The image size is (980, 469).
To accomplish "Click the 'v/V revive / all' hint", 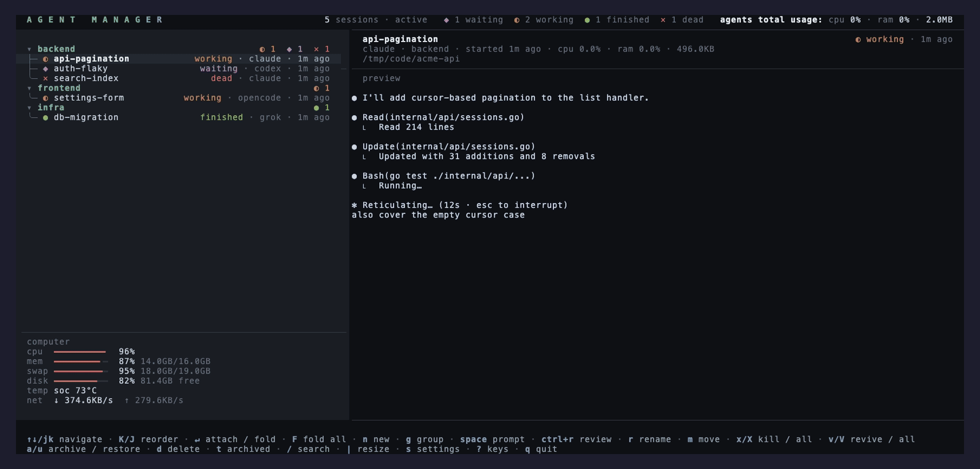I will [x=871, y=440].
